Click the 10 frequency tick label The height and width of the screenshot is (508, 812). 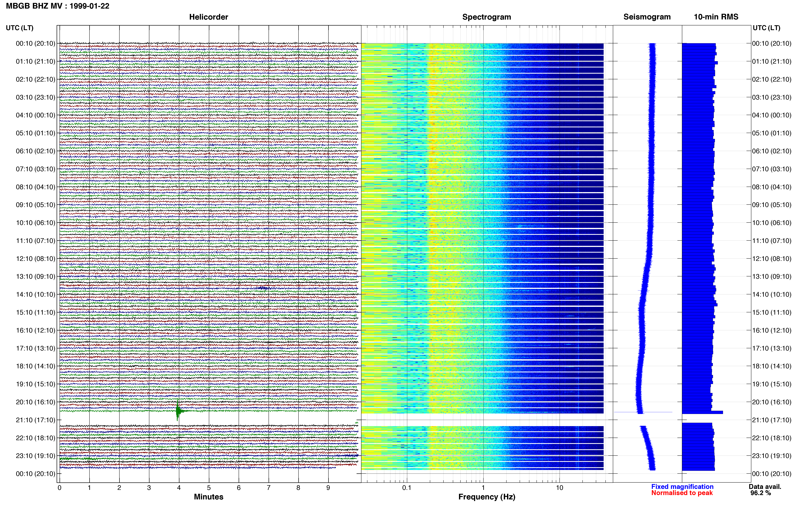(x=559, y=487)
